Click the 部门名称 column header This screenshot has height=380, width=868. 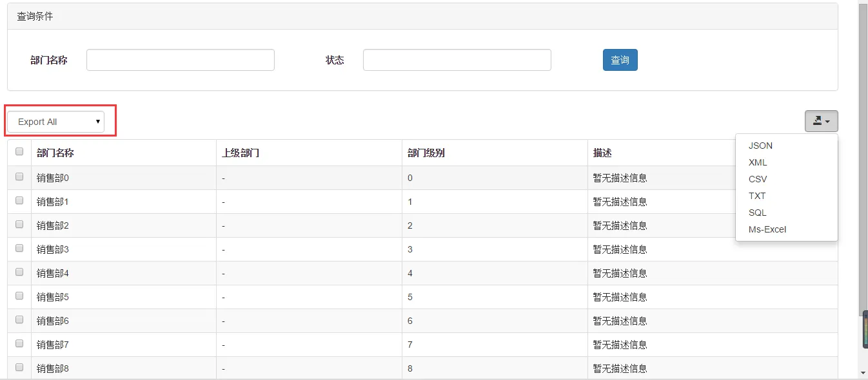[x=55, y=153]
